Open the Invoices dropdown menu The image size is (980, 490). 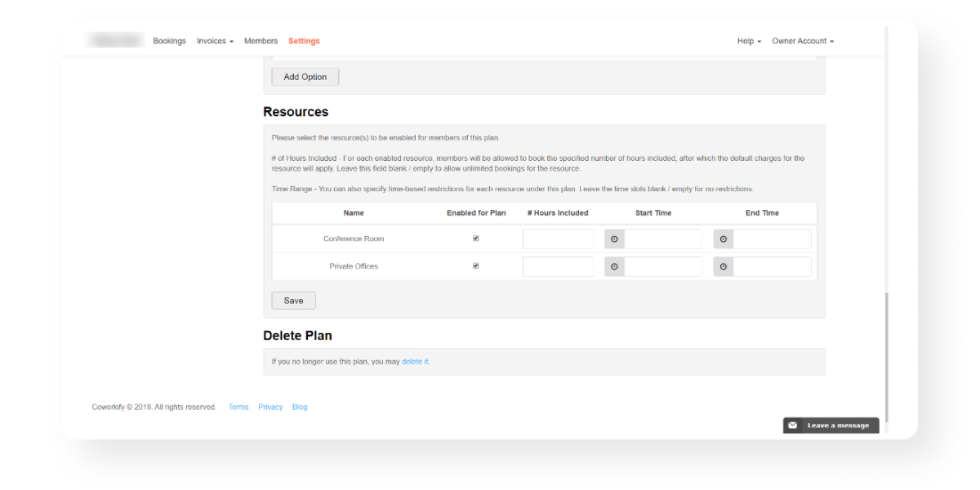click(215, 41)
